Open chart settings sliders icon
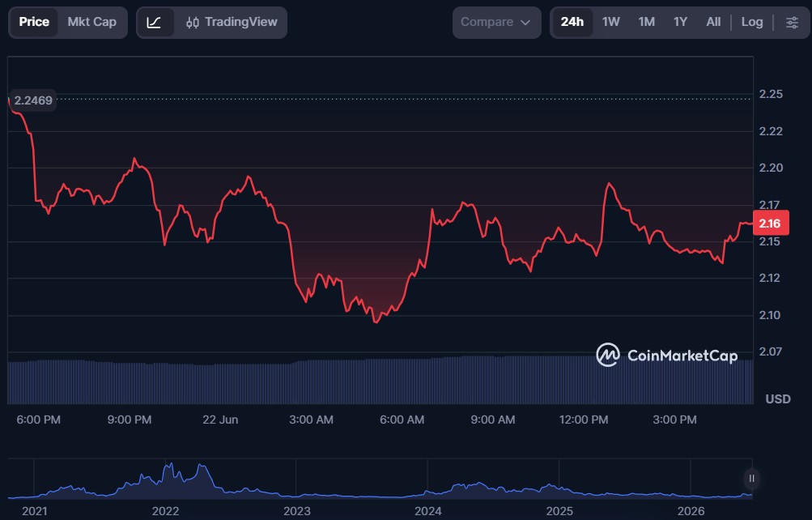This screenshot has width=812, height=520. tap(792, 22)
